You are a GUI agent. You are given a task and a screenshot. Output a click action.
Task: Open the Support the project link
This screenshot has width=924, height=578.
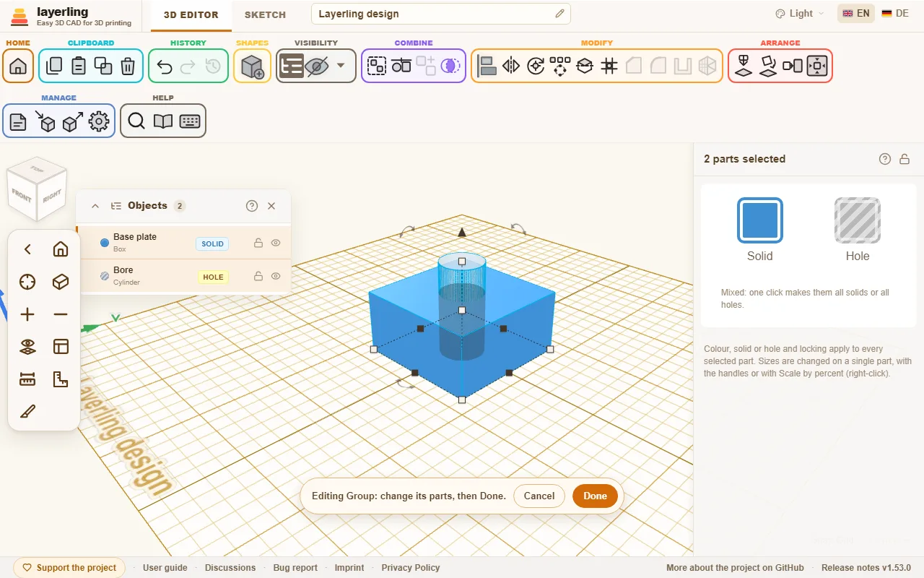(69, 568)
